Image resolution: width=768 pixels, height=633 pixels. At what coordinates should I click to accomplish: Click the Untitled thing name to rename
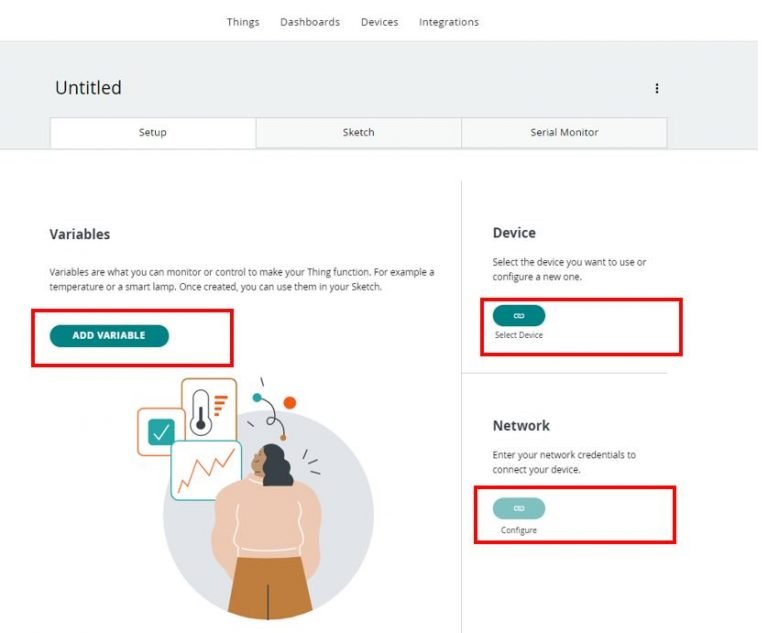point(88,88)
